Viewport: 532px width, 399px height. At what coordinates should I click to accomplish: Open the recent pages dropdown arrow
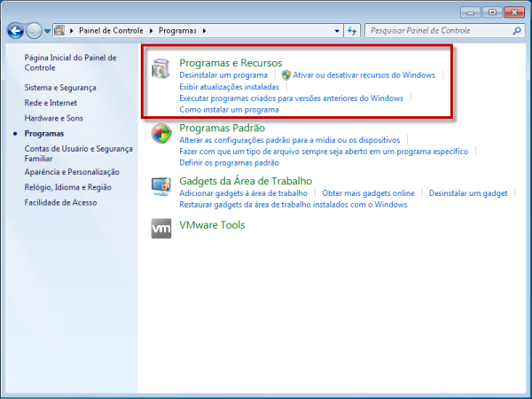point(47,31)
